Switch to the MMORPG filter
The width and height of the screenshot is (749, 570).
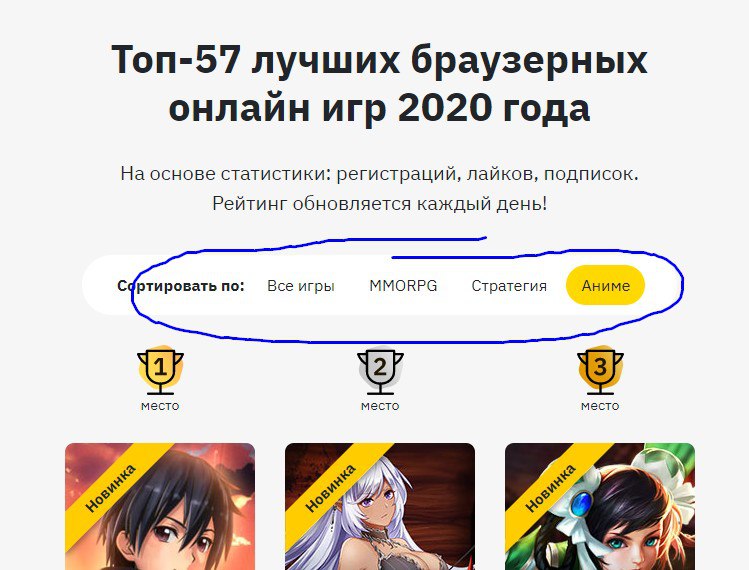click(403, 285)
